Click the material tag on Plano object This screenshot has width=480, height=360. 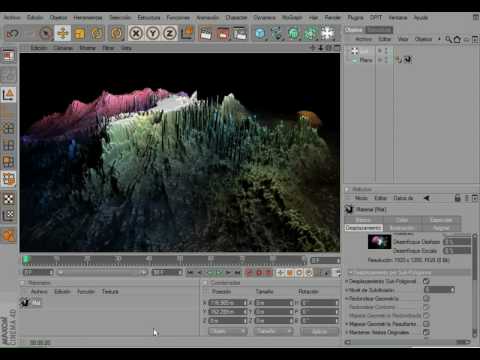(x=409, y=60)
